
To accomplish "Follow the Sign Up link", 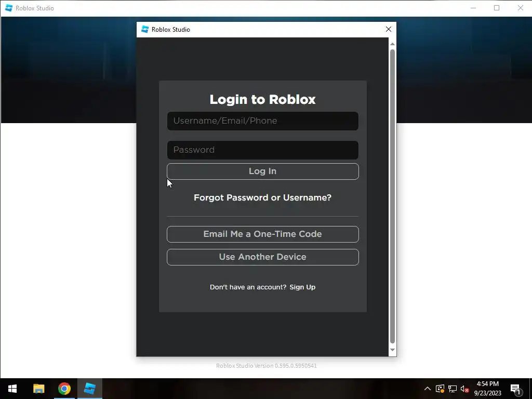I will 302,287.
